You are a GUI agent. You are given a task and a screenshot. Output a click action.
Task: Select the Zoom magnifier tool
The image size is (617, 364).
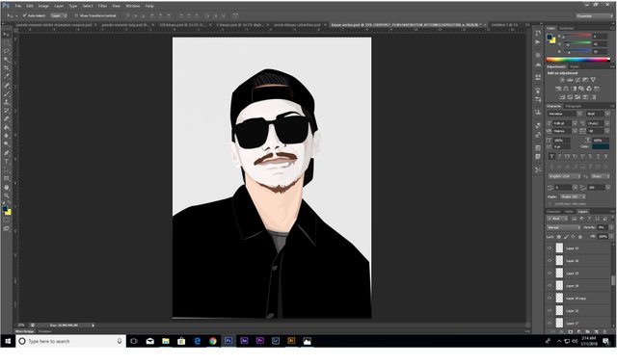[7, 195]
